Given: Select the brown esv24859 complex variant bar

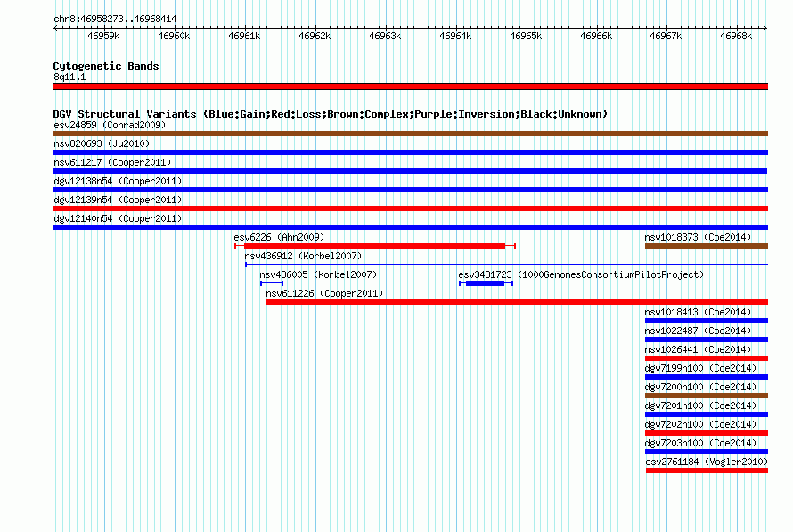Looking at the screenshot, I should click(x=410, y=134).
